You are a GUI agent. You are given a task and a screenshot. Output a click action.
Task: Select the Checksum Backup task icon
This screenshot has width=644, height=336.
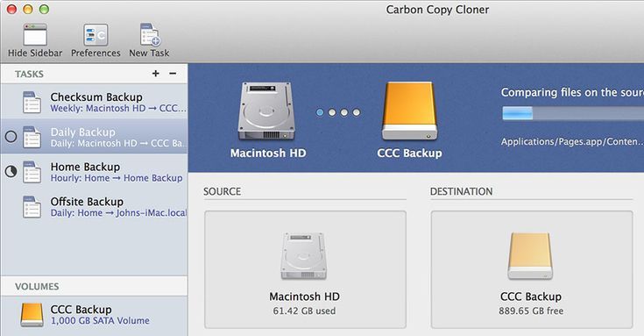[32, 103]
